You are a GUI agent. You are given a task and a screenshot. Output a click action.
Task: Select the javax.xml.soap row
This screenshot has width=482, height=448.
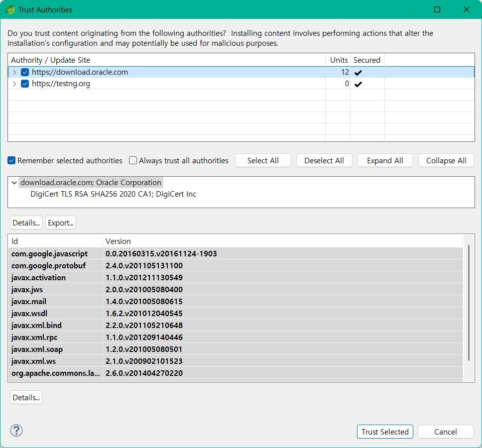coord(236,349)
